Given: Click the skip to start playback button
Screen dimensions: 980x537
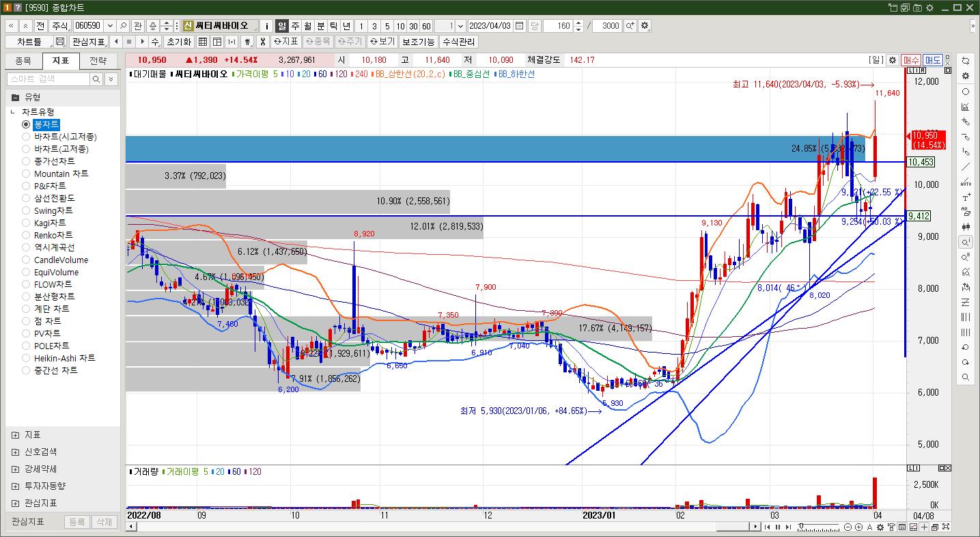Looking at the screenshot, I should (768, 527).
